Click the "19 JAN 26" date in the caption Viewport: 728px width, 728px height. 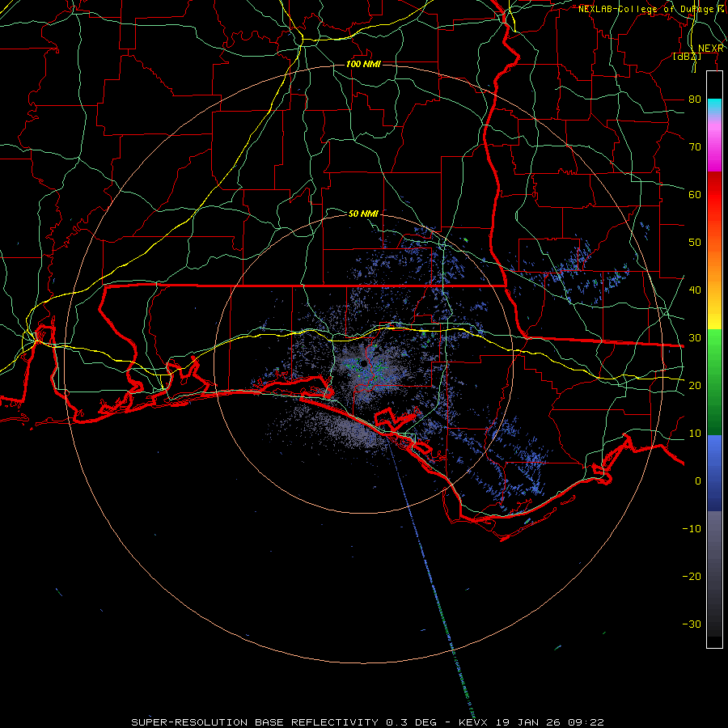click(527, 722)
